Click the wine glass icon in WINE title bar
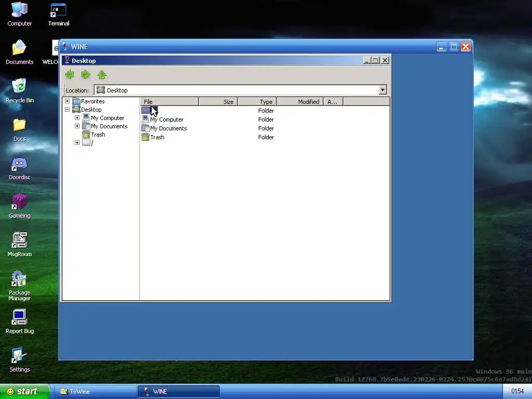Screen dimensions: 532x399 pos(64,46)
